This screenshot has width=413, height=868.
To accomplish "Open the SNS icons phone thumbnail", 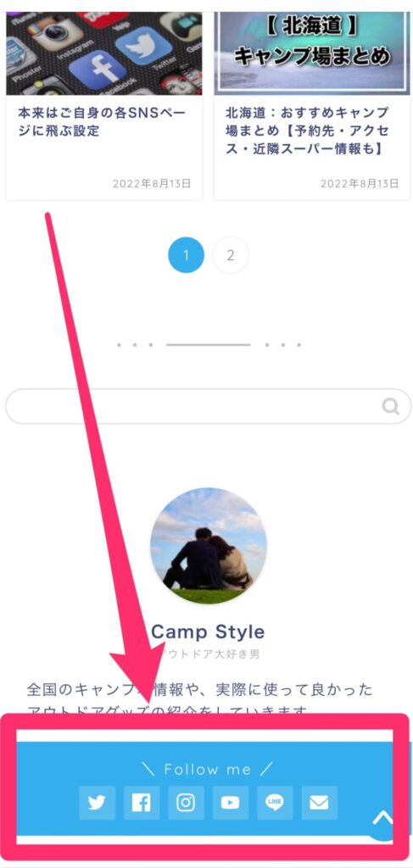I will point(104,53).
